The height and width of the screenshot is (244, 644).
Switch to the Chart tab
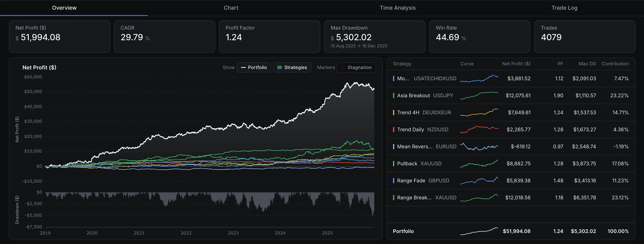pos(231,8)
